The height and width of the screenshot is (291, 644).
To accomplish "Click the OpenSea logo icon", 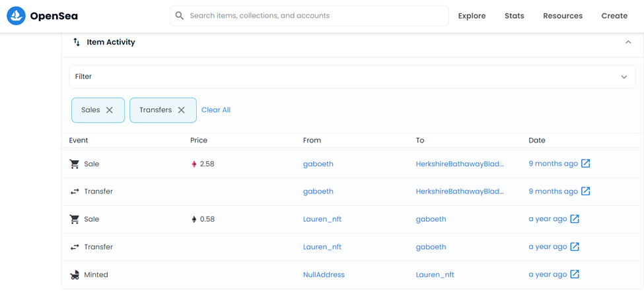I will [x=16, y=16].
